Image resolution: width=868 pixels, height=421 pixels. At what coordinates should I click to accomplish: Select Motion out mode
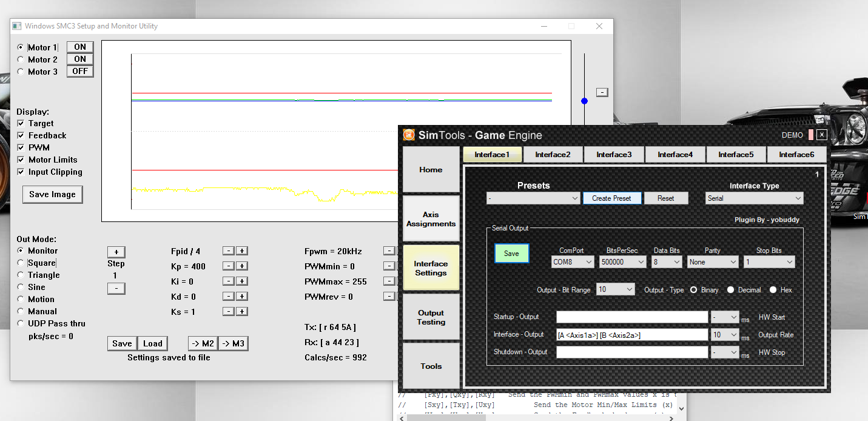tap(21, 299)
